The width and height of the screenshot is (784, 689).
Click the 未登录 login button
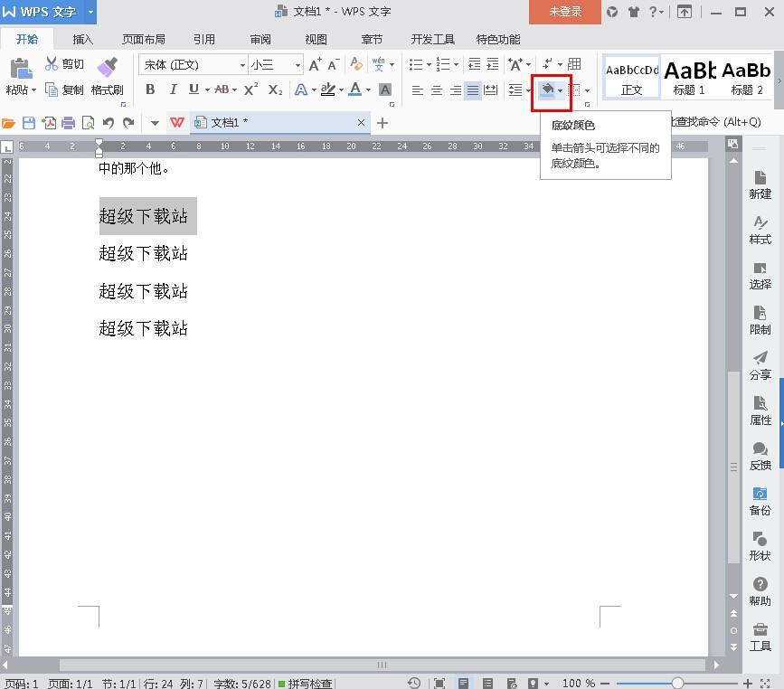565,12
